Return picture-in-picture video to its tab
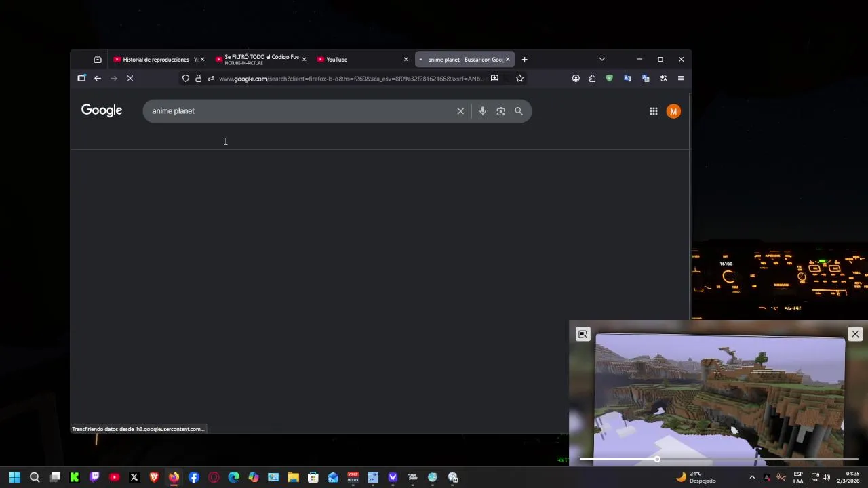868x488 pixels. [x=583, y=334]
